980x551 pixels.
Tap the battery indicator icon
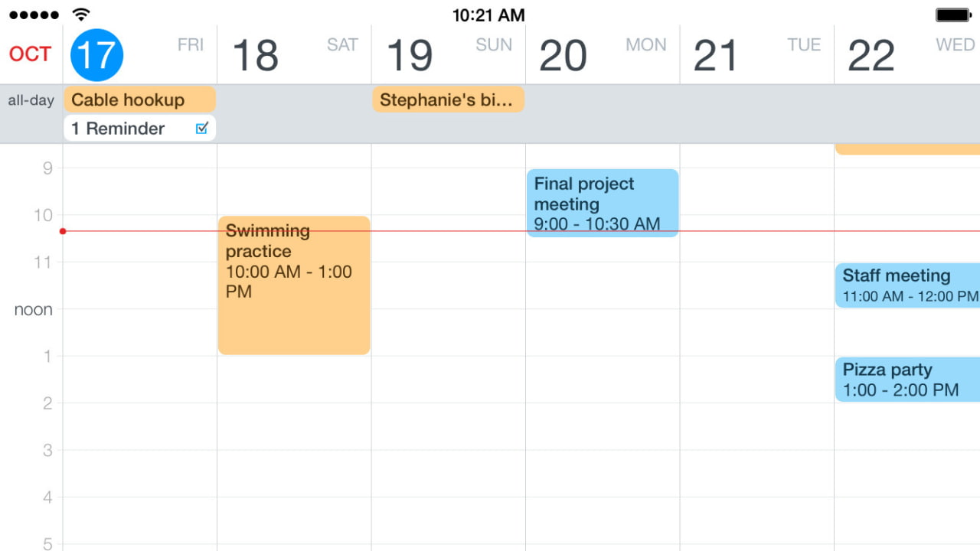pyautogui.click(x=953, y=15)
